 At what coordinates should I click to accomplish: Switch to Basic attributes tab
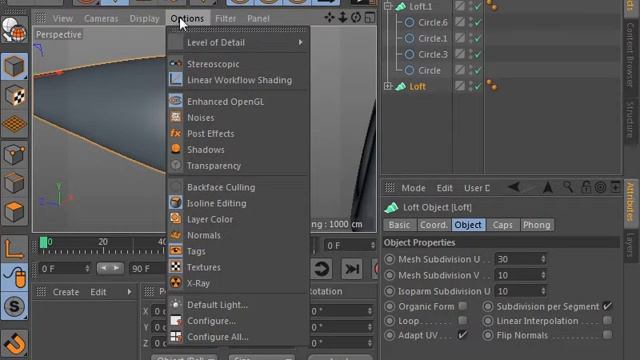coord(399,225)
